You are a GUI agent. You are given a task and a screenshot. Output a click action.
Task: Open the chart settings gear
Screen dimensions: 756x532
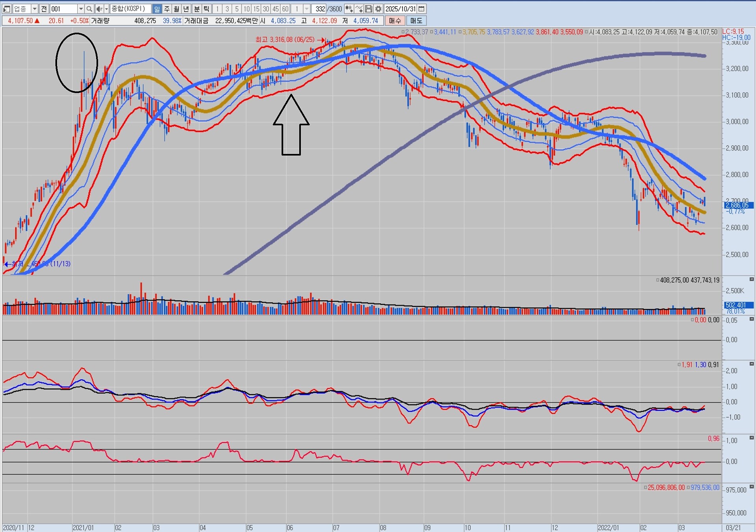point(378,9)
